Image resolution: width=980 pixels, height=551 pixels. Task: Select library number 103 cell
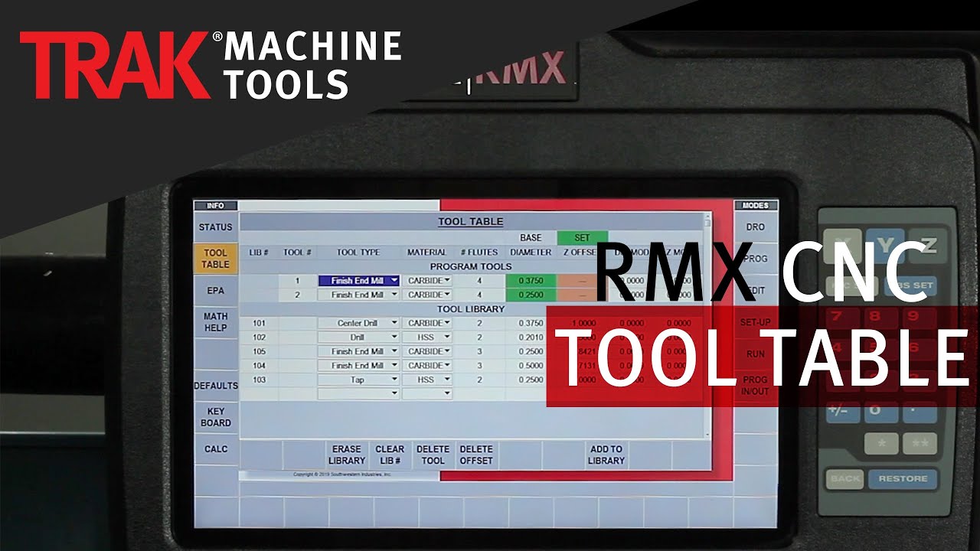[259, 380]
